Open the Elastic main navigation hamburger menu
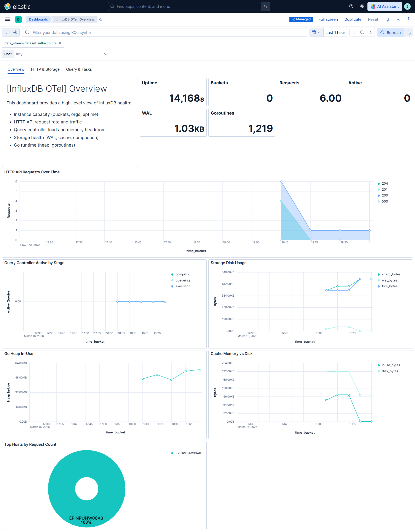415x532 pixels. 7,19
